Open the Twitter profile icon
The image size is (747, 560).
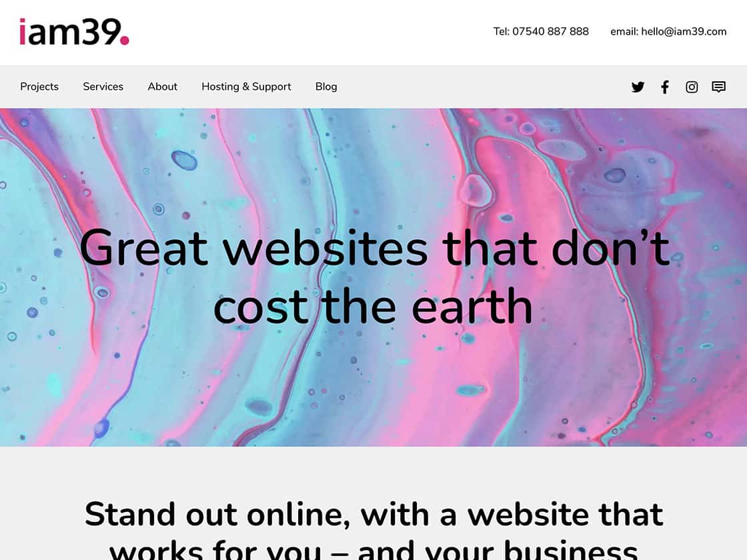[638, 87]
